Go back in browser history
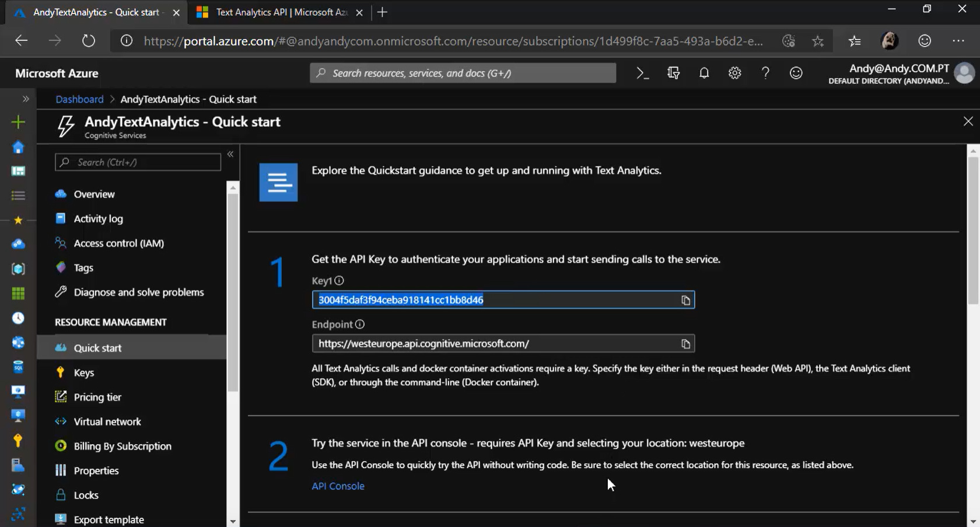 pos(21,41)
